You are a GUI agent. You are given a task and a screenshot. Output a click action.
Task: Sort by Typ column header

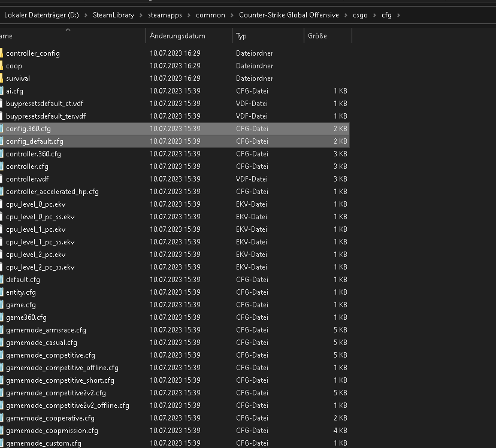coord(268,36)
